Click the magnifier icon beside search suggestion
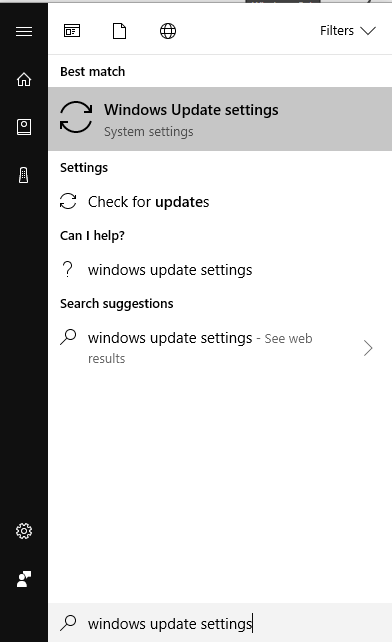 (x=68, y=337)
